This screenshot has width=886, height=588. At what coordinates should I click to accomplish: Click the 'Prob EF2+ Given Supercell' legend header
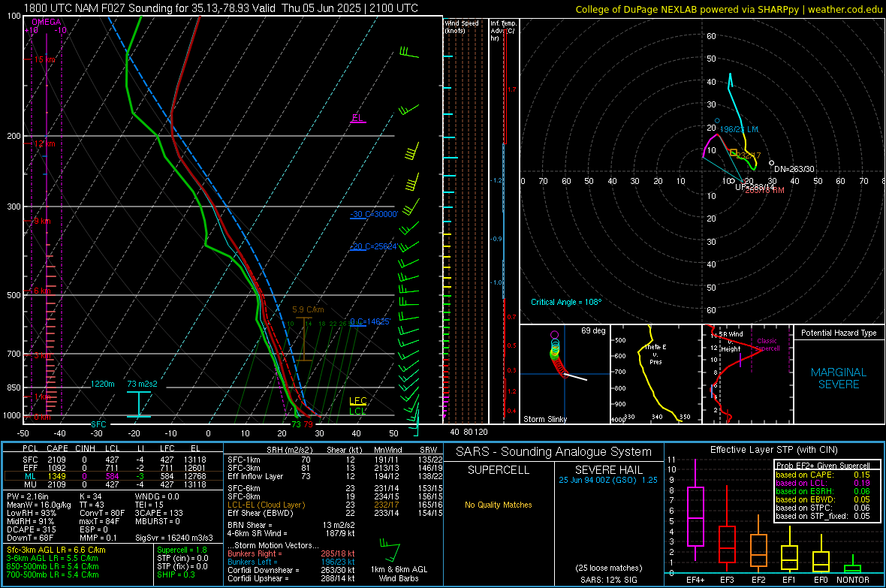[x=823, y=466]
